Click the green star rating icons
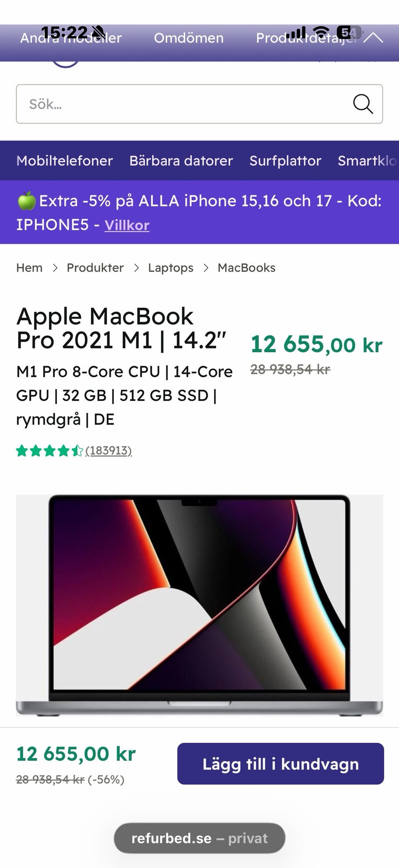The width and height of the screenshot is (399, 868). point(49,451)
